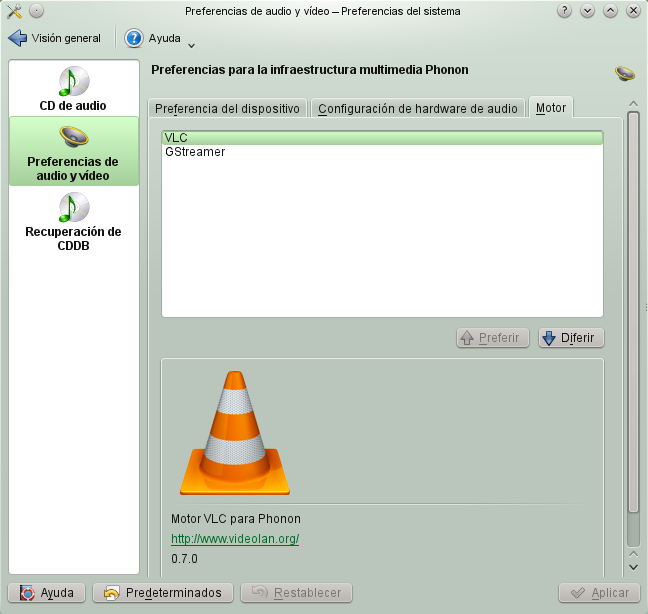Click the scrollbar down arrow at bottom
Viewport: 648px width, 614px height.
pos(633,568)
